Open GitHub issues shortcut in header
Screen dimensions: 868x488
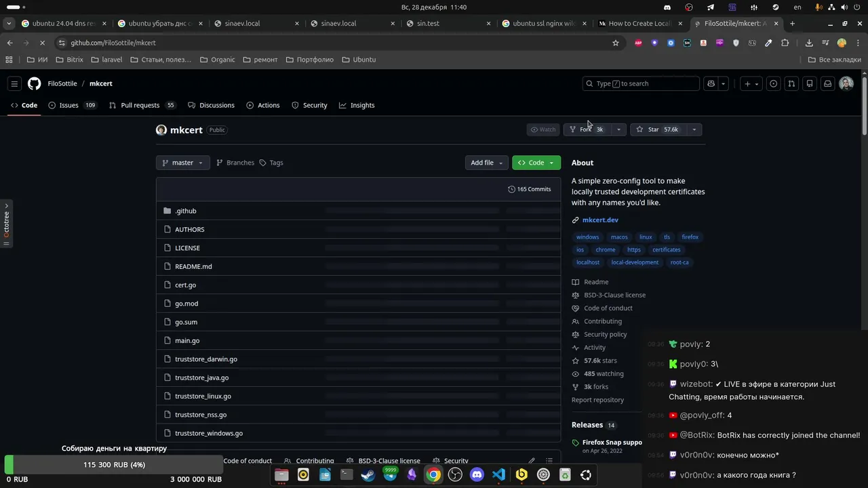coord(773,83)
